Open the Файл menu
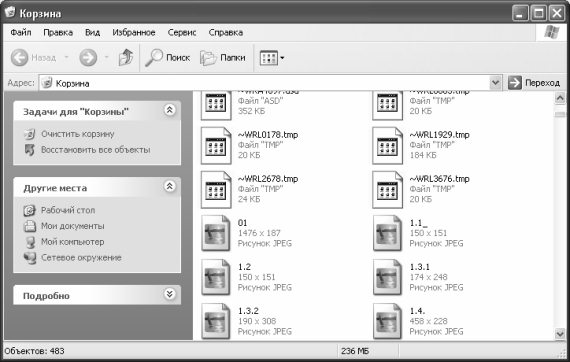The height and width of the screenshot is (362, 570). (21, 32)
